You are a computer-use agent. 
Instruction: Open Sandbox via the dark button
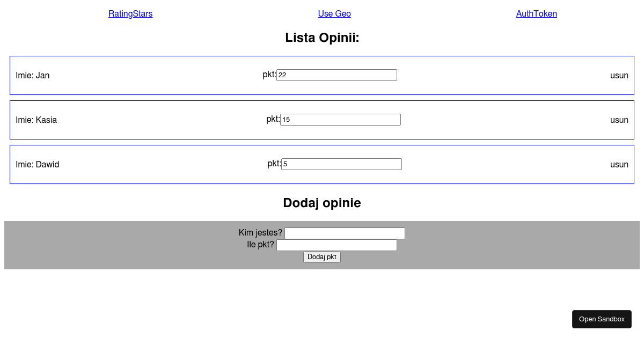pyautogui.click(x=602, y=319)
